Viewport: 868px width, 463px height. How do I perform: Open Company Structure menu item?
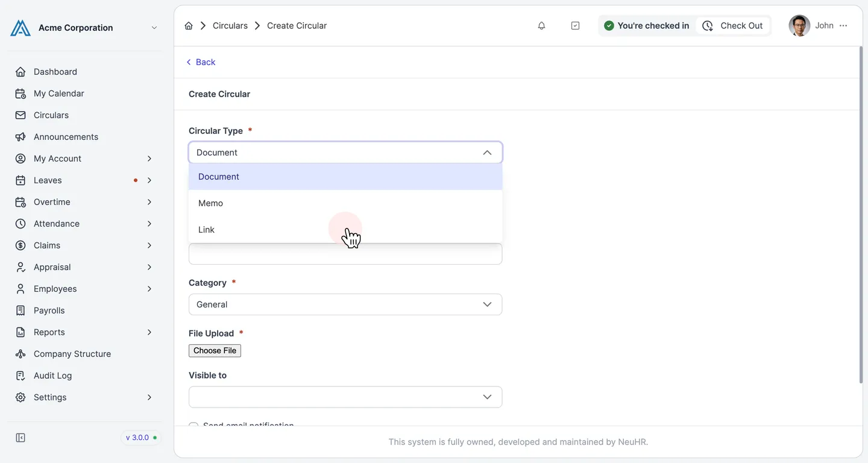click(x=72, y=354)
